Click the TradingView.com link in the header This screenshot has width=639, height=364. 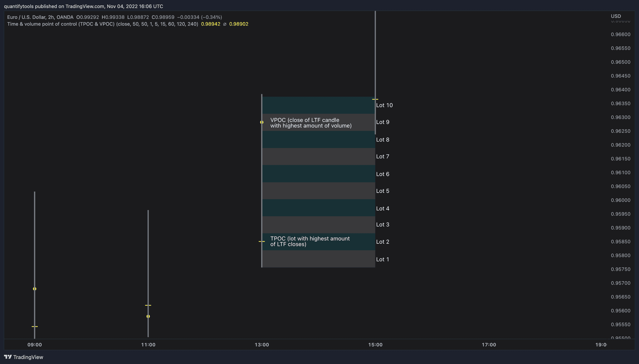coord(85,6)
